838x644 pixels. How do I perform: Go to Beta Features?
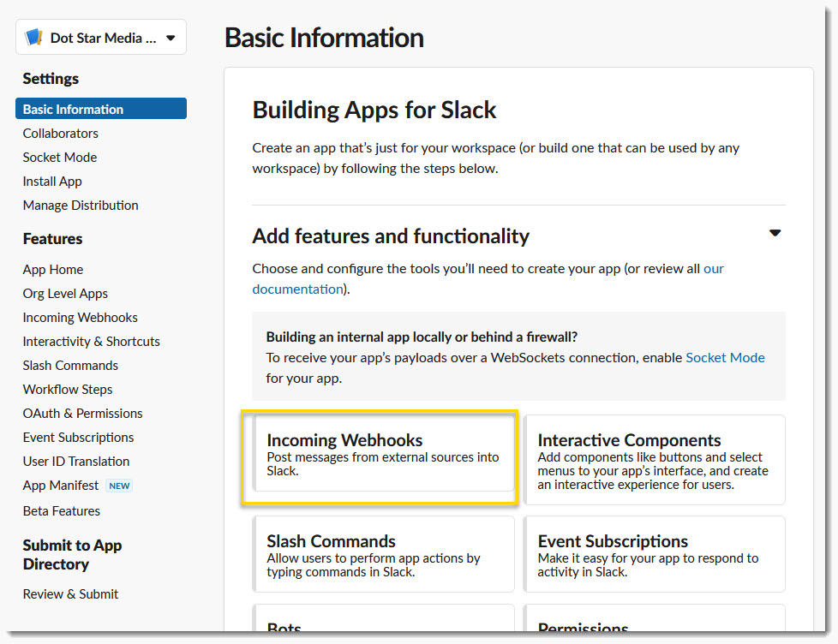pyautogui.click(x=62, y=511)
